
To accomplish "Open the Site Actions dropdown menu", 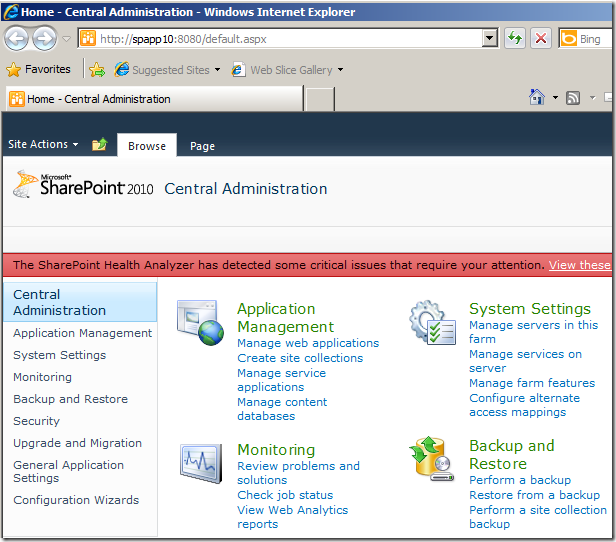I will tap(43, 145).
